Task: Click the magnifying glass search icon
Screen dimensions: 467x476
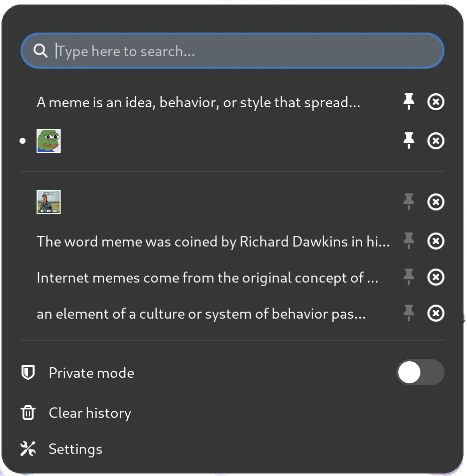Action: 40,51
